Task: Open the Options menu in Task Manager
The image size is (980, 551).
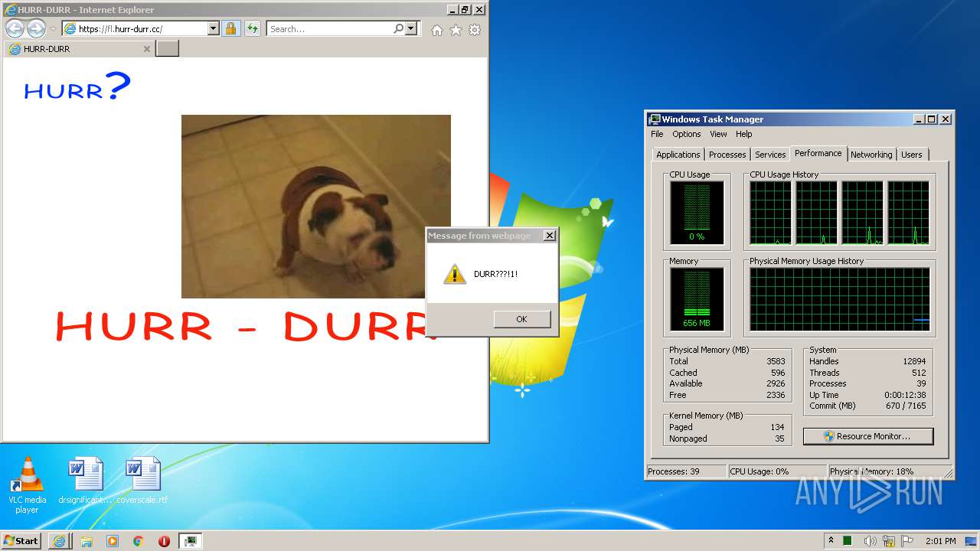Action: (x=687, y=134)
